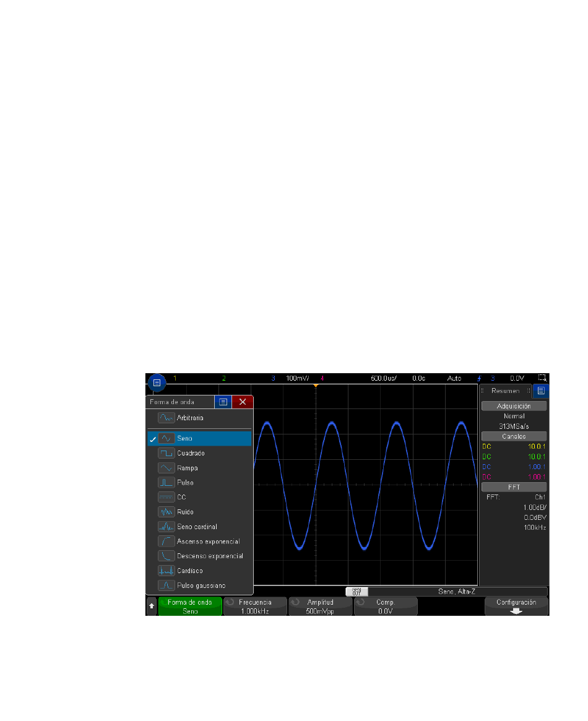Tap the Seno, Alta-Z status text

click(x=457, y=592)
